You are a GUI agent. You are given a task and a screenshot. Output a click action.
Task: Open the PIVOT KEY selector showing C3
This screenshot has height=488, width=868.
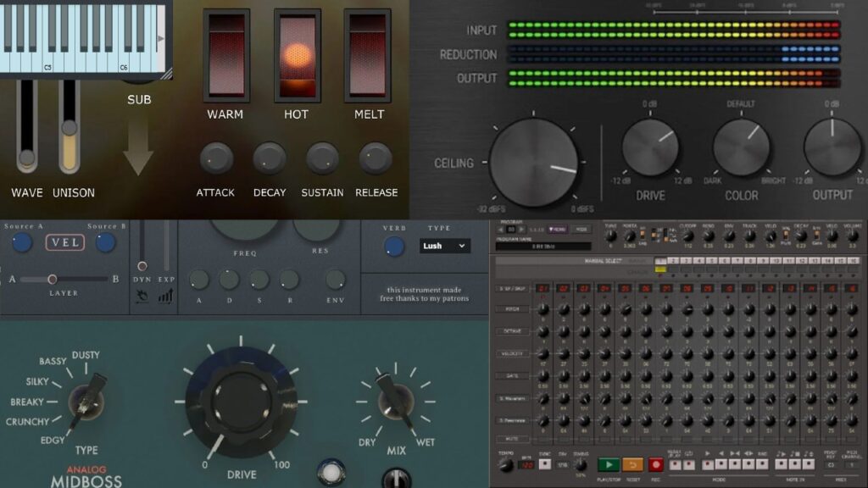pos(829,464)
